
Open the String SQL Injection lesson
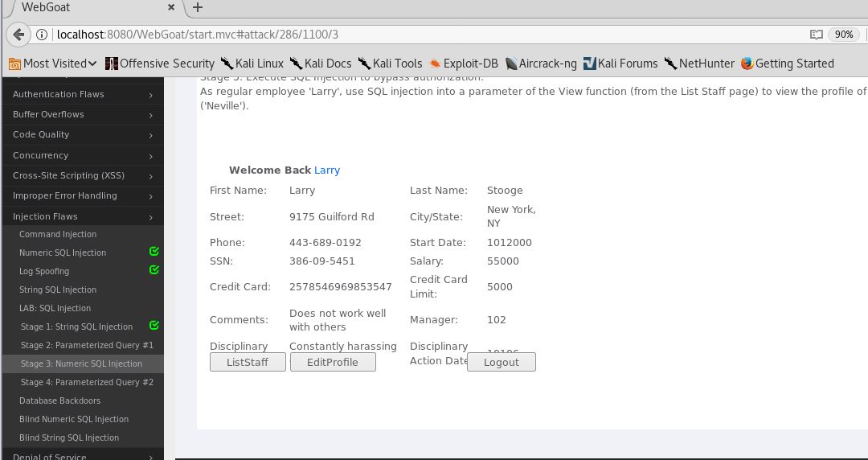tap(58, 290)
